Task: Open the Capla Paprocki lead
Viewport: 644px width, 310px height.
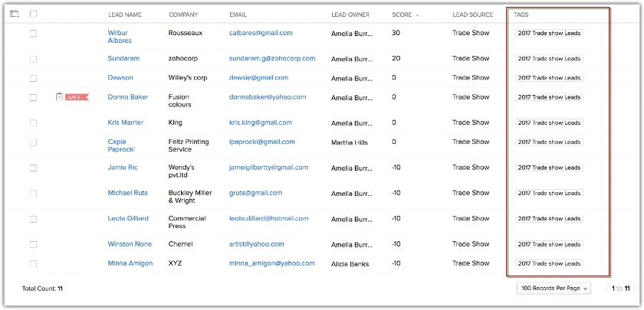Action: point(121,145)
